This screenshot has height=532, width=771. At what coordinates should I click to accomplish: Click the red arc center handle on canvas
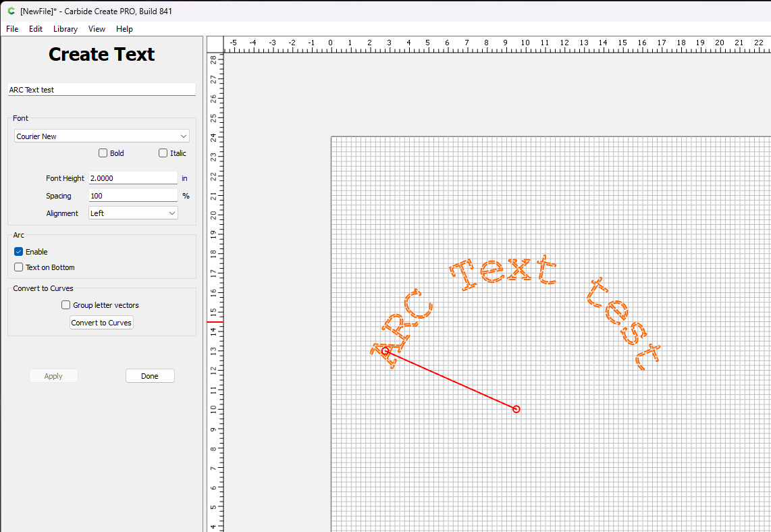click(x=516, y=409)
